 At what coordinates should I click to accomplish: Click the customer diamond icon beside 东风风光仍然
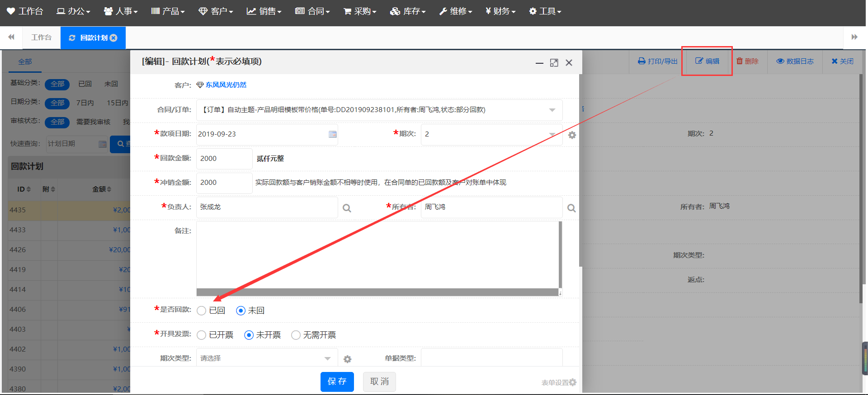[x=200, y=85]
